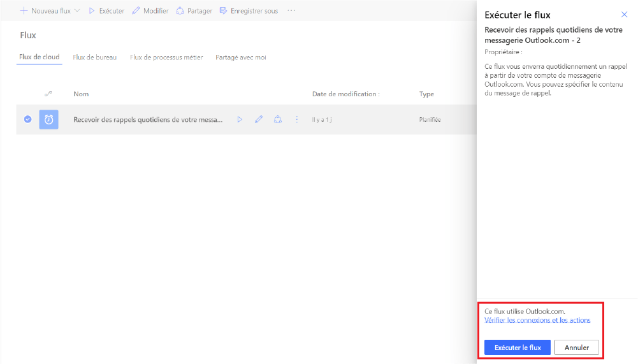Open the toolbar overflow ellipsis menu

291,11
